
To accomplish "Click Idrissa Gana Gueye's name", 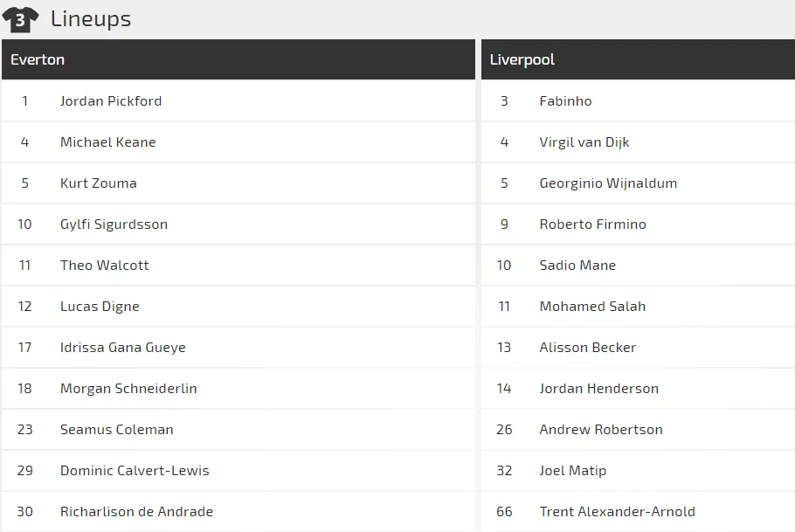I will [123, 347].
